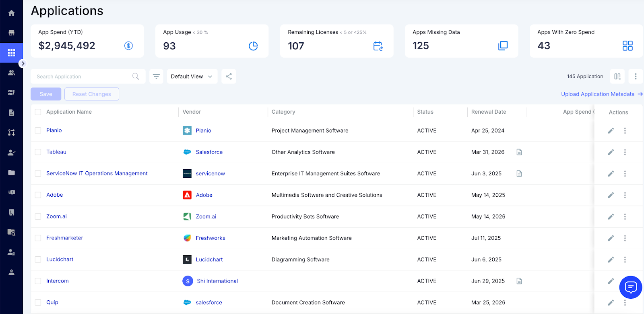Select the App Spend (YTD) summary card

[x=87, y=41]
